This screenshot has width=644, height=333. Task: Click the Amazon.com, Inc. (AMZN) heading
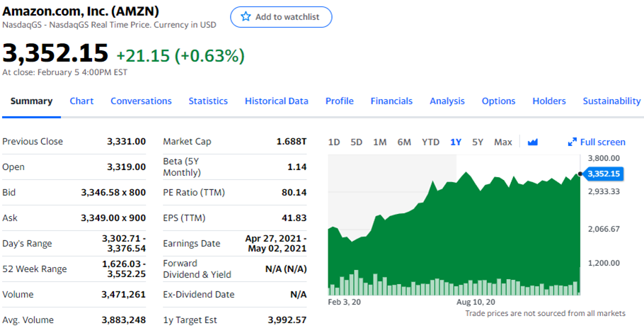pos(81,11)
